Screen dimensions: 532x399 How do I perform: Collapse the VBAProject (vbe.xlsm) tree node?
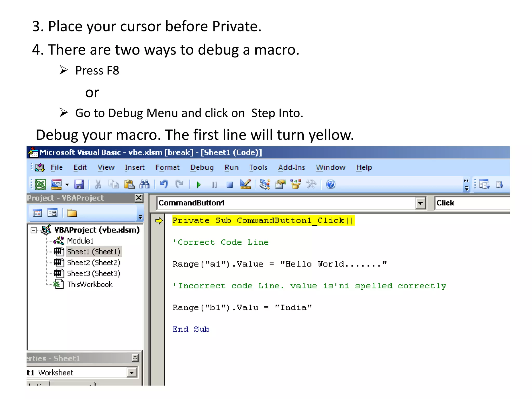(34, 230)
